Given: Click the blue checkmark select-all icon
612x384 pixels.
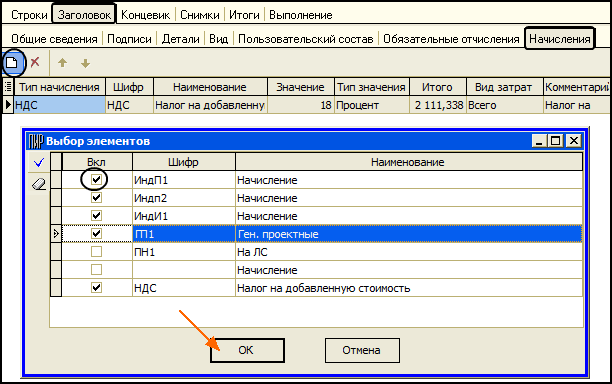Looking at the screenshot, I should click(39, 162).
